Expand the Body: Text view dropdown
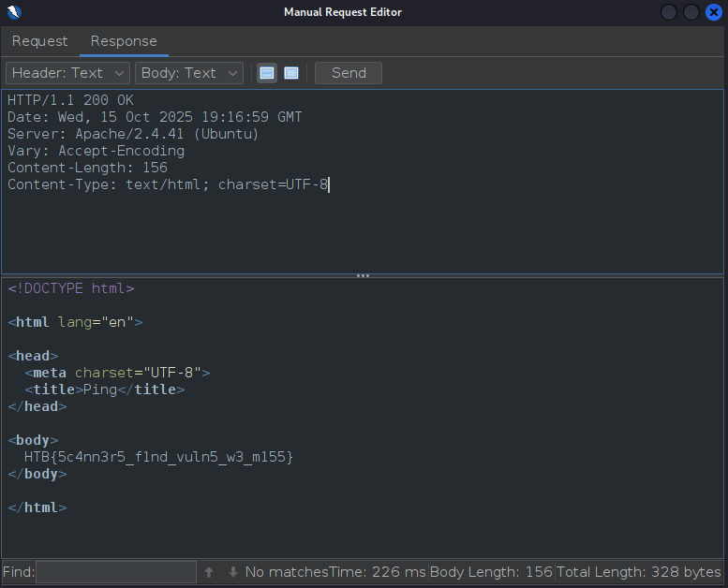The height and width of the screenshot is (588, 728). tap(189, 73)
